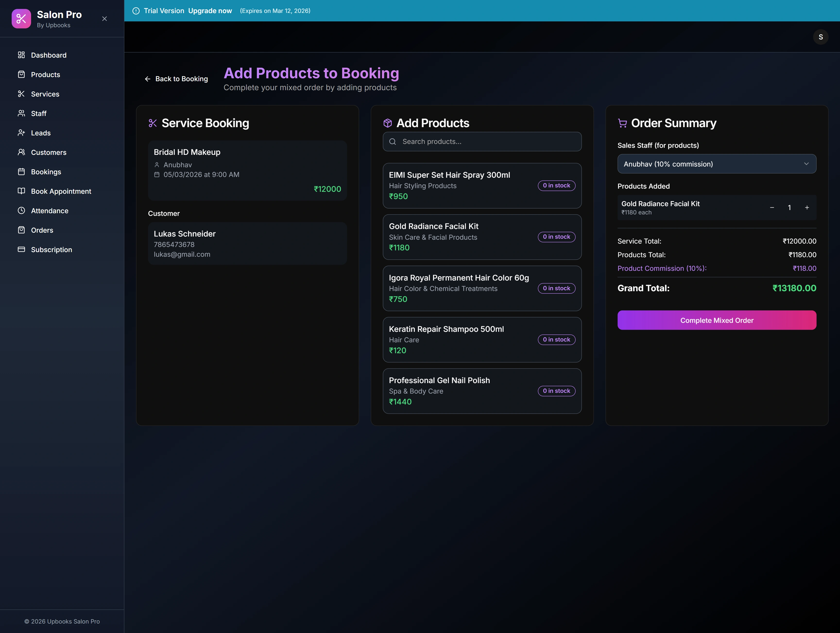Image resolution: width=840 pixels, height=633 pixels.
Task: Select the Products sidebar icon
Action: [22, 74]
